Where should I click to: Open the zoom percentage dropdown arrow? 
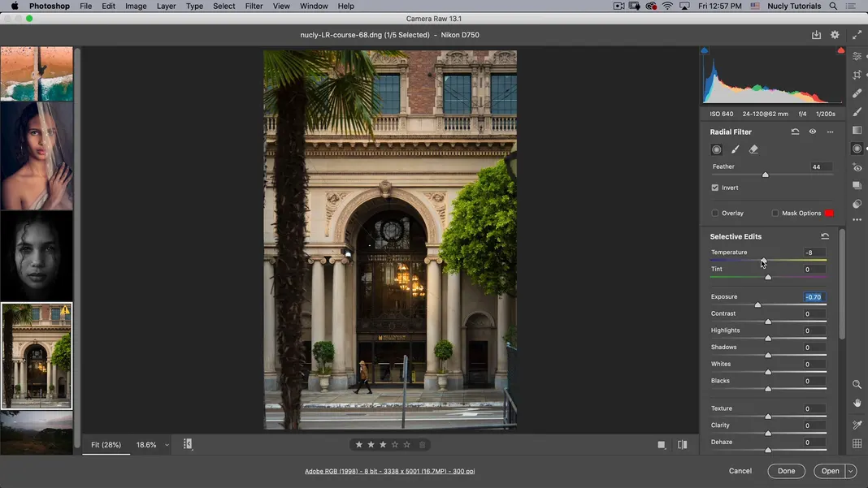pyautogui.click(x=167, y=445)
